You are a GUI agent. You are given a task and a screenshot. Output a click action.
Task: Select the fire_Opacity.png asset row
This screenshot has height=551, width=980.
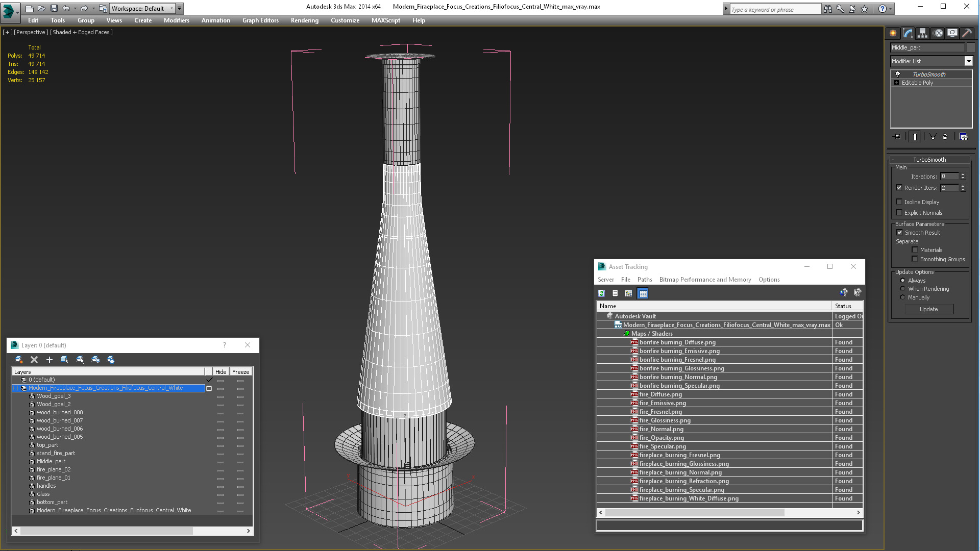[x=661, y=438]
